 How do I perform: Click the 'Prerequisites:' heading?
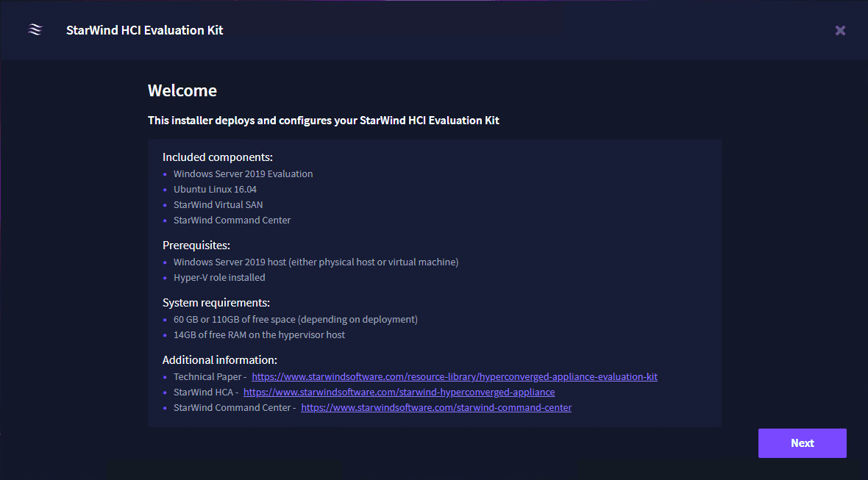(196, 245)
